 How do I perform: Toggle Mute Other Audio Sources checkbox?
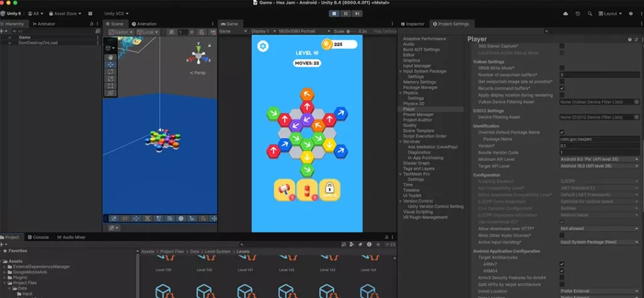point(562,235)
